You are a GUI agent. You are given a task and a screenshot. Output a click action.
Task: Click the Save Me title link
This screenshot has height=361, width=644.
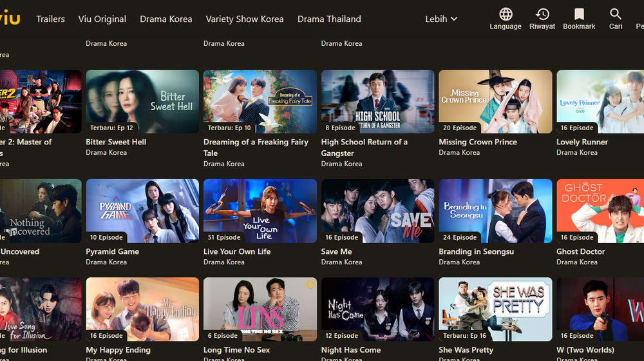336,251
